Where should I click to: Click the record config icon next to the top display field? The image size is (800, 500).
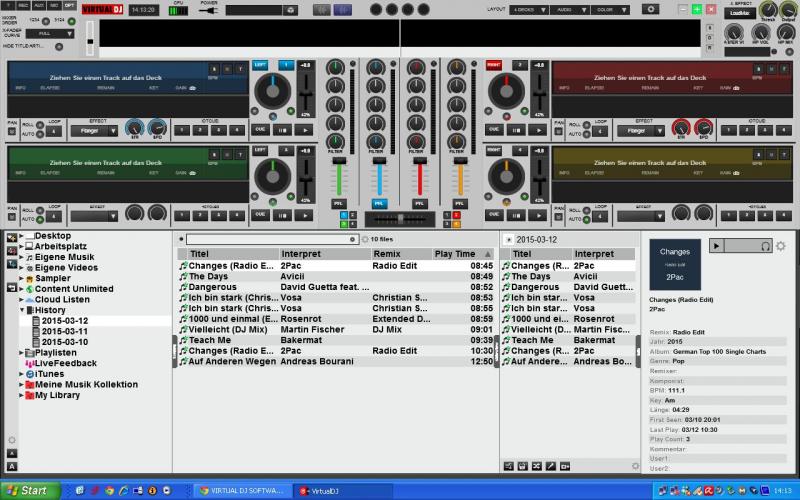pos(290,10)
